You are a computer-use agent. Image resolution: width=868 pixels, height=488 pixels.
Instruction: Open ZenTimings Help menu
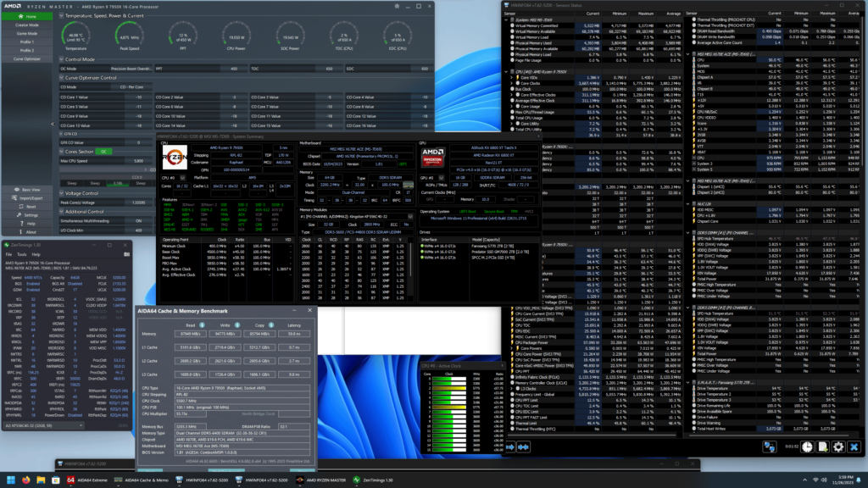[x=36, y=254]
